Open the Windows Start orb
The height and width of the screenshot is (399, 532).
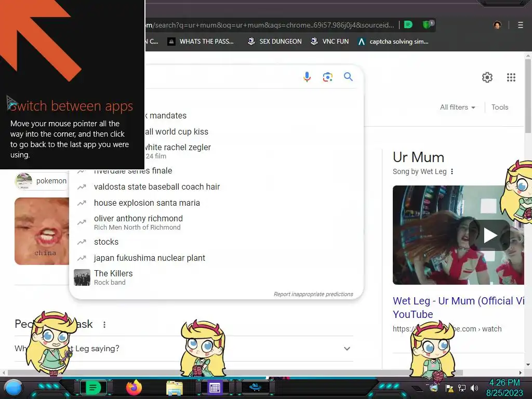(13, 388)
